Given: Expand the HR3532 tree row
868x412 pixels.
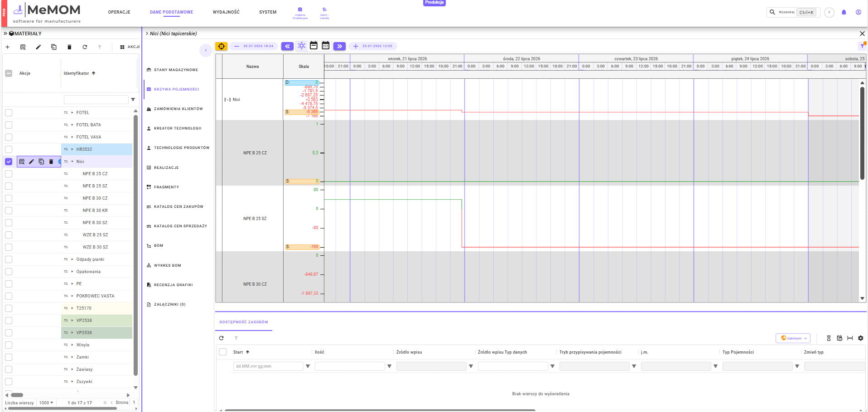Looking at the screenshot, I should click(x=72, y=149).
